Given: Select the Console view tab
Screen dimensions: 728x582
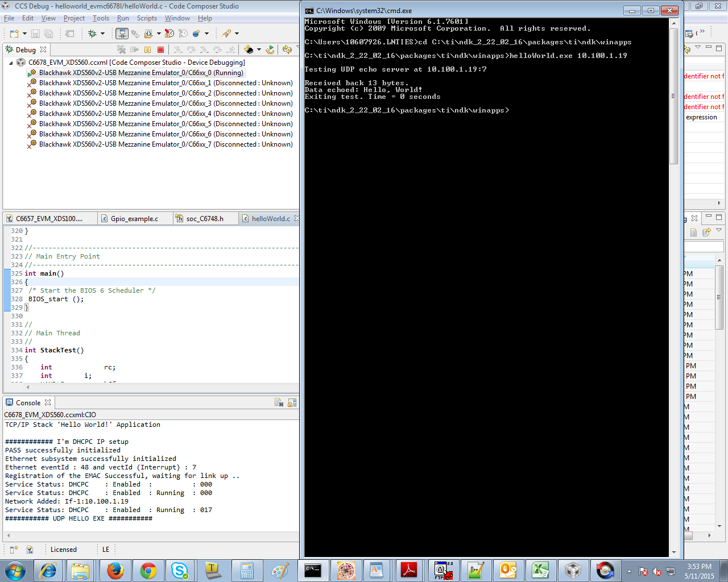Looking at the screenshot, I should [x=28, y=403].
